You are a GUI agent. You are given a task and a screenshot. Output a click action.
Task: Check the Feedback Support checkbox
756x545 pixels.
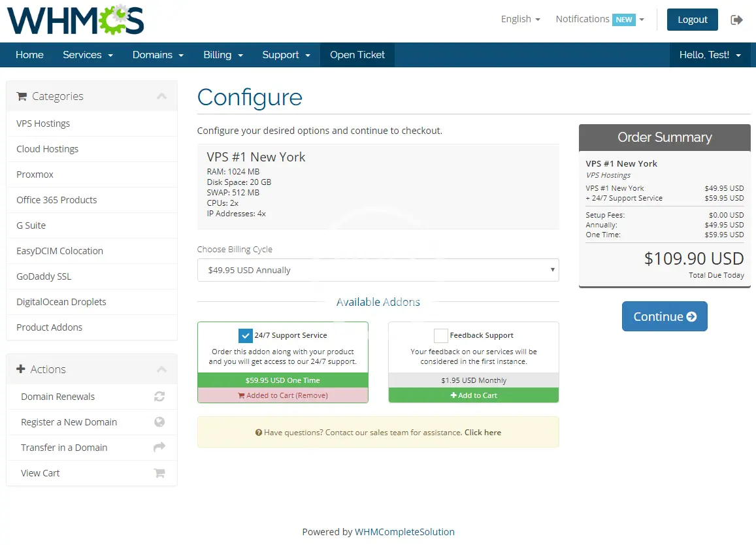pos(441,336)
